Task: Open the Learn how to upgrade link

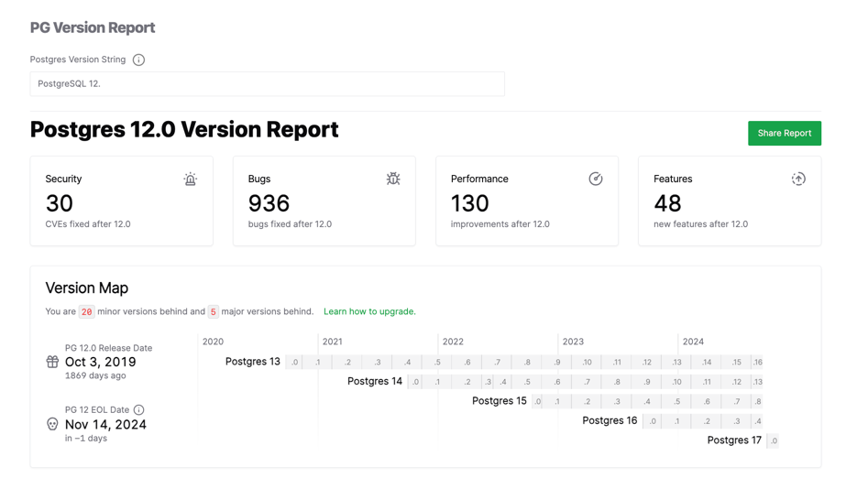Action: point(369,312)
